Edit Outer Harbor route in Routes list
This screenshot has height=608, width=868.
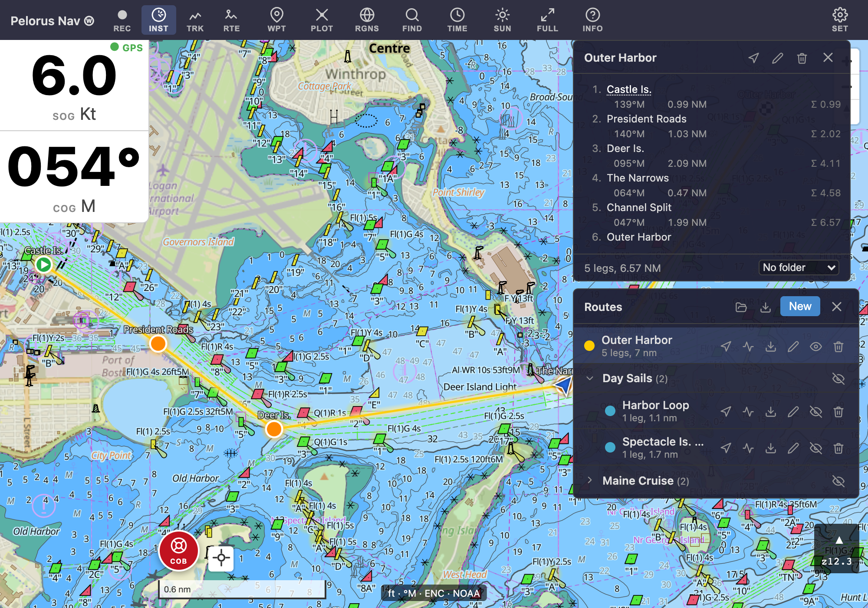point(793,347)
